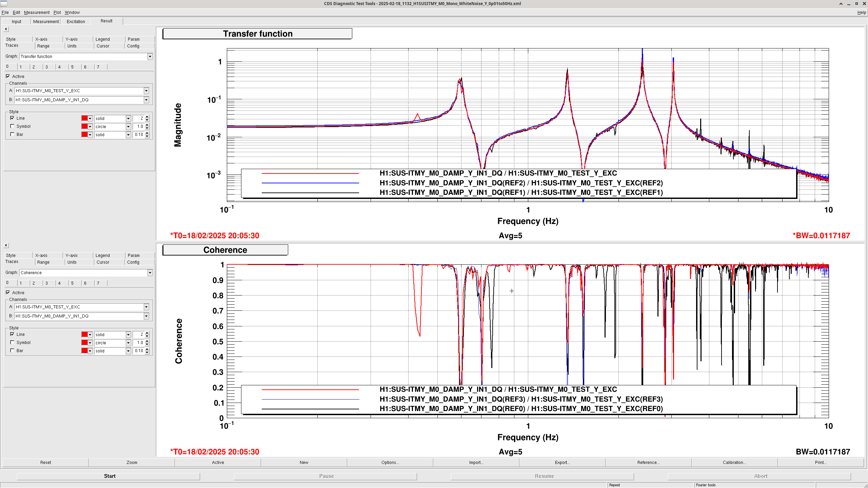
Task: Click the Reference... button
Action: 648,463
